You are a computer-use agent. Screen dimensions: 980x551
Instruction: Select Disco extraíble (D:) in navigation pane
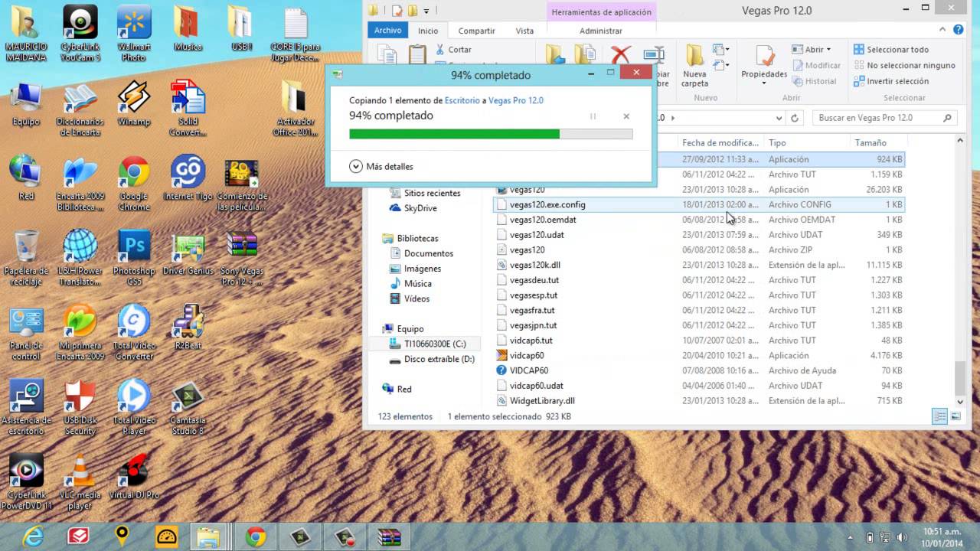pos(439,359)
